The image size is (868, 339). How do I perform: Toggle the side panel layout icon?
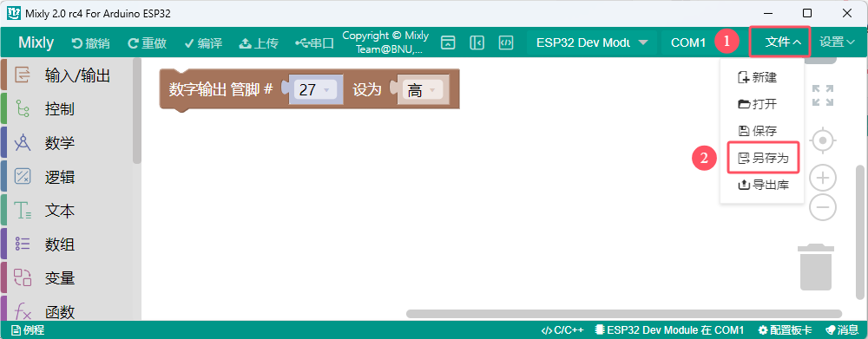pyautogui.click(x=477, y=42)
